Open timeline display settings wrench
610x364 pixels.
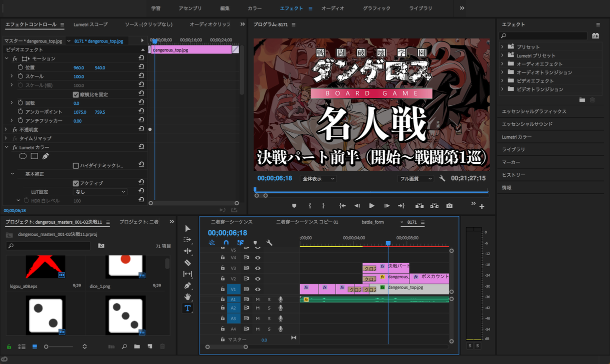point(269,243)
